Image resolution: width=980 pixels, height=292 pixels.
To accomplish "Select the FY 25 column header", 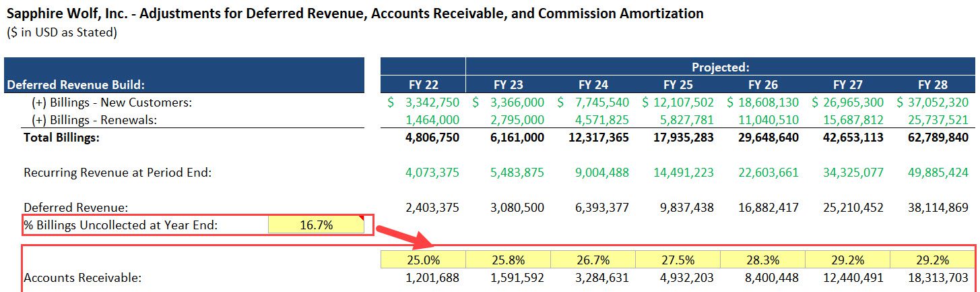I will pos(678,85).
